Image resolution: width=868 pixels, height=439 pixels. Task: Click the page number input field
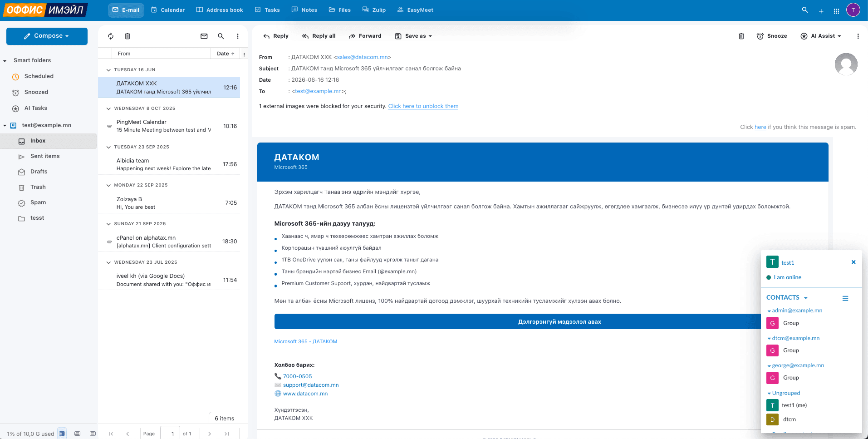click(x=170, y=434)
